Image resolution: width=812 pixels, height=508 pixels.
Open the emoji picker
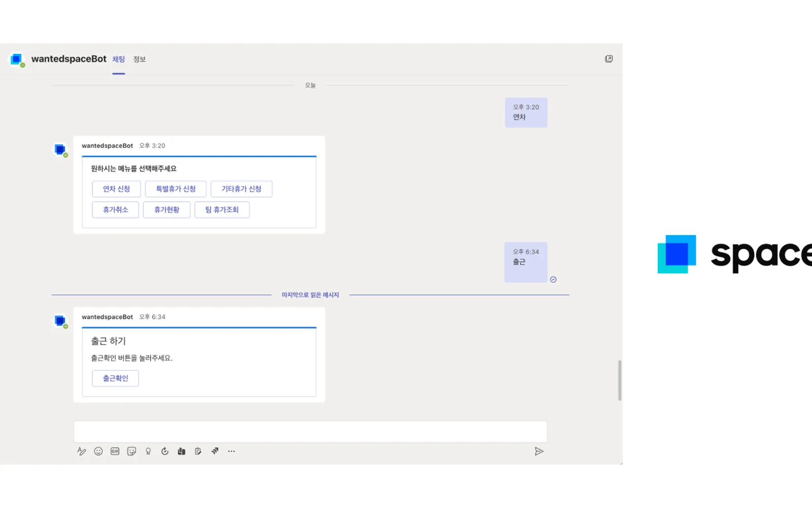coord(98,451)
